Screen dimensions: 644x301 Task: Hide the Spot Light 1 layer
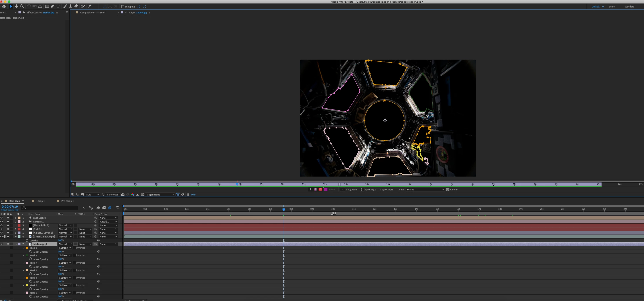pyautogui.click(x=2, y=218)
